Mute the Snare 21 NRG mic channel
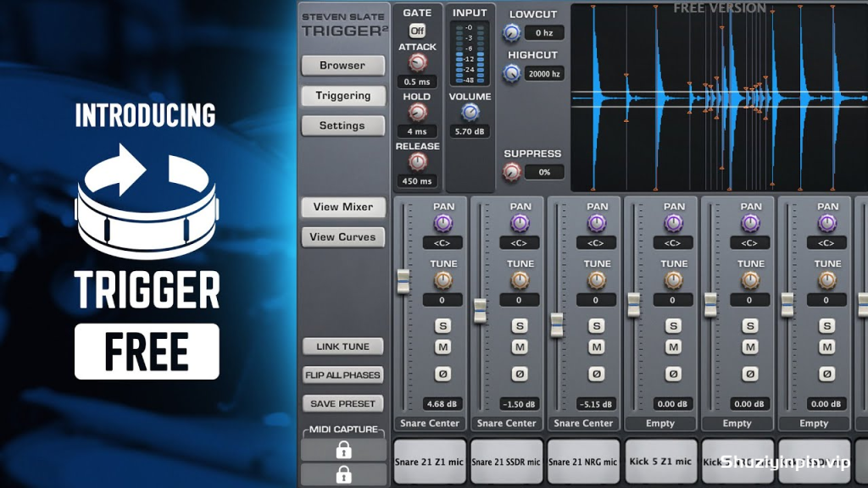The height and width of the screenshot is (488, 868). click(596, 347)
